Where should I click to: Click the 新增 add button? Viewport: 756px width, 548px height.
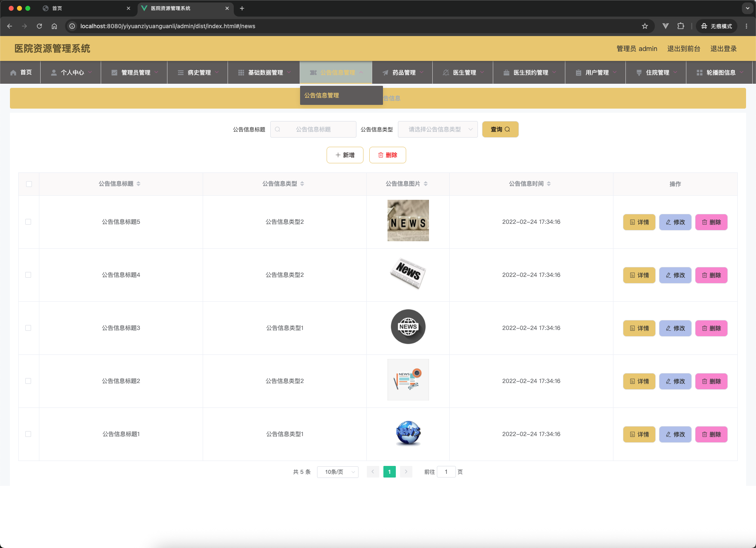click(345, 155)
